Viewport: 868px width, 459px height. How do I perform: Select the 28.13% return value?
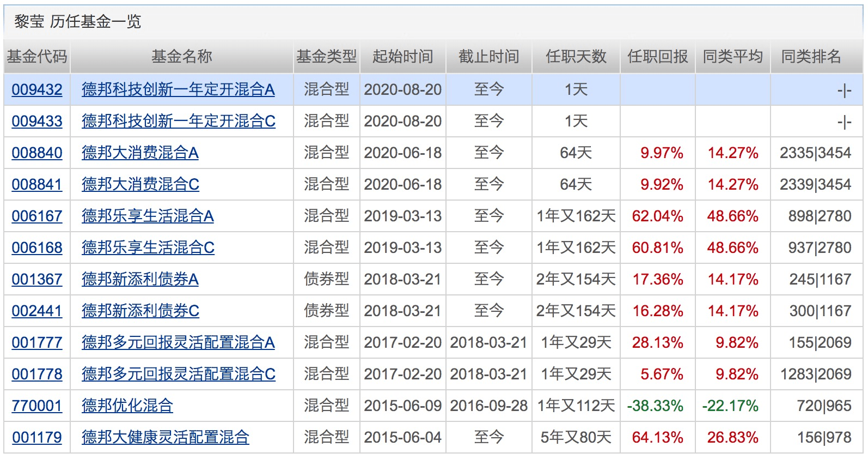658,342
